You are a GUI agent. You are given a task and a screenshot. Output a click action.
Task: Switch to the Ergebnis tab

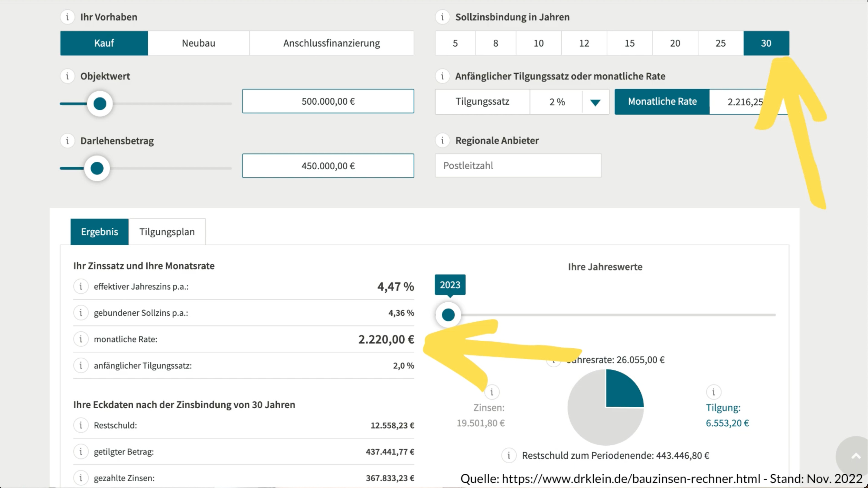(x=100, y=232)
